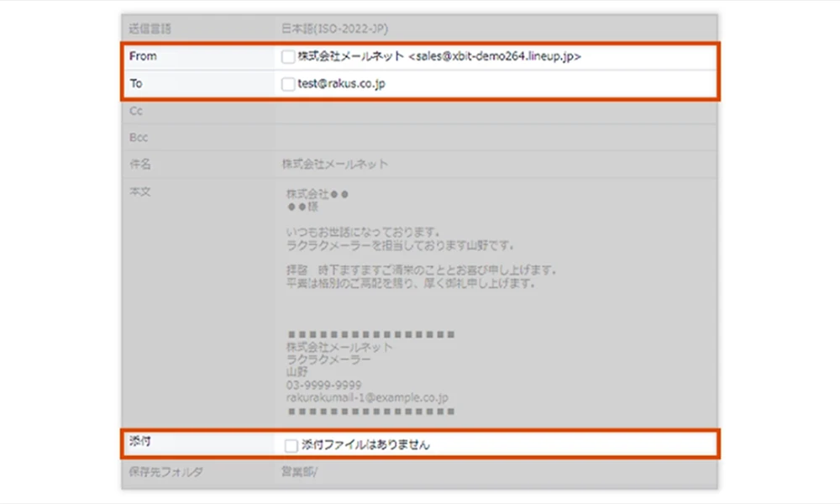Click the signature phone 03-9999-9999
840x504 pixels.
pos(323,385)
